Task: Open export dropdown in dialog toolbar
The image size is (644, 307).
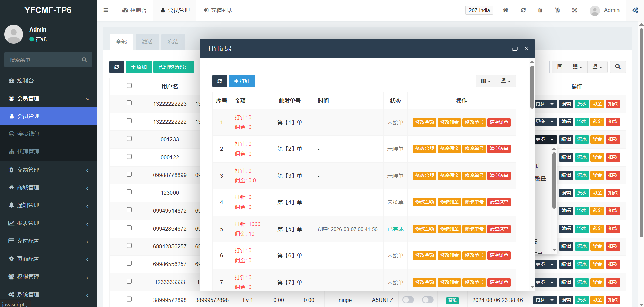Action: tap(506, 81)
